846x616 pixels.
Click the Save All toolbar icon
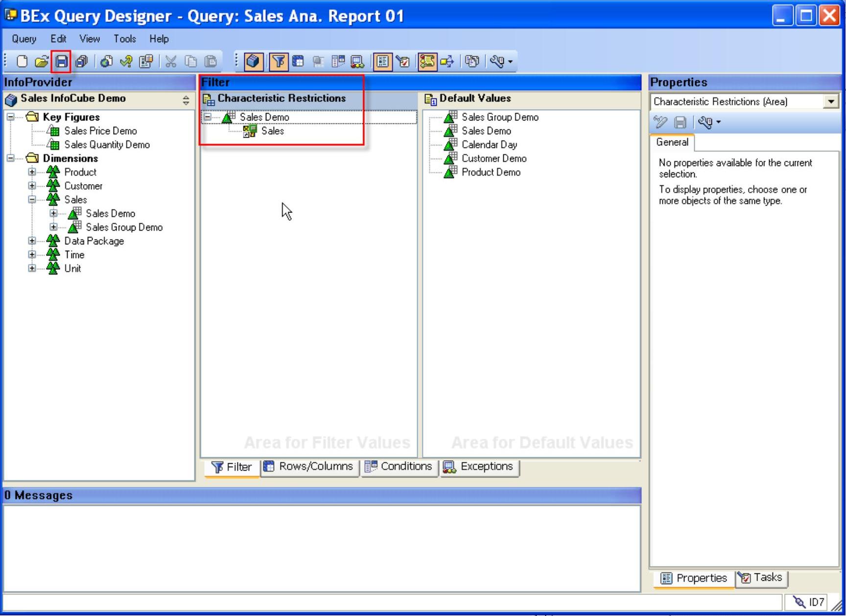coord(82,61)
